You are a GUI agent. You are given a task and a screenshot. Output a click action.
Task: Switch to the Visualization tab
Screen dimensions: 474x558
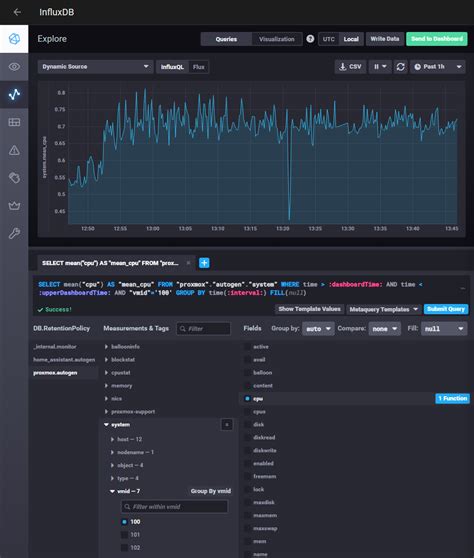(x=277, y=39)
